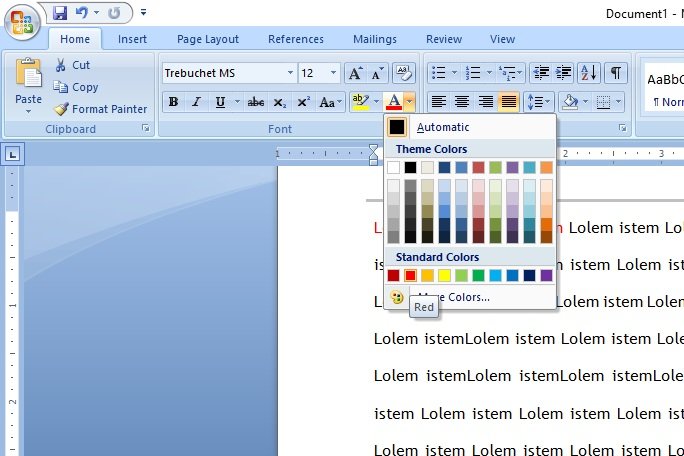Increase the paragraph indent
The width and height of the screenshot is (684, 456).
(563, 73)
